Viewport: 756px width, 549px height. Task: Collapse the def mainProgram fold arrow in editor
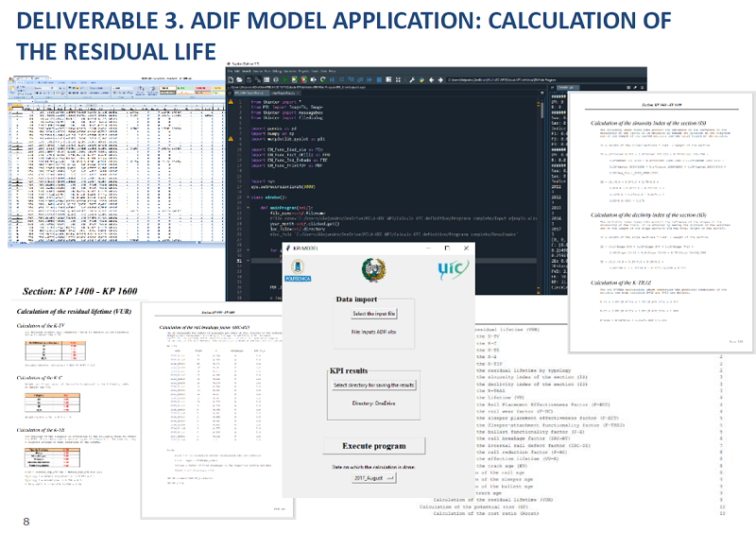pyautogui.click(x=248, y=208)
